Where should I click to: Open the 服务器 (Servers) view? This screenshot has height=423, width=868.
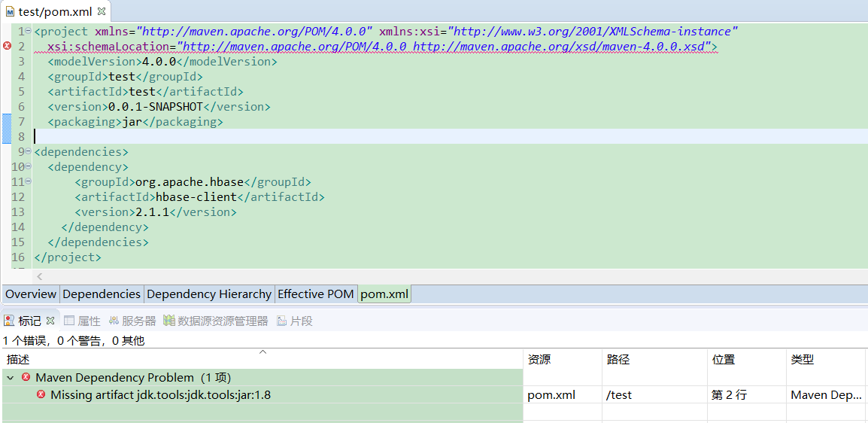tap(133, 321)
